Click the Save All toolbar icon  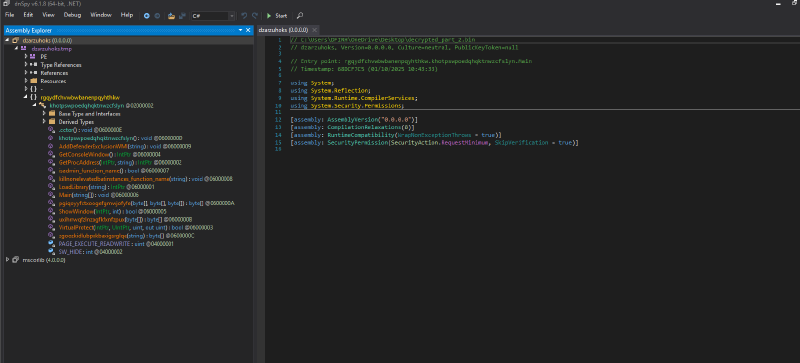pyautogui.click(x=182, y=16)
